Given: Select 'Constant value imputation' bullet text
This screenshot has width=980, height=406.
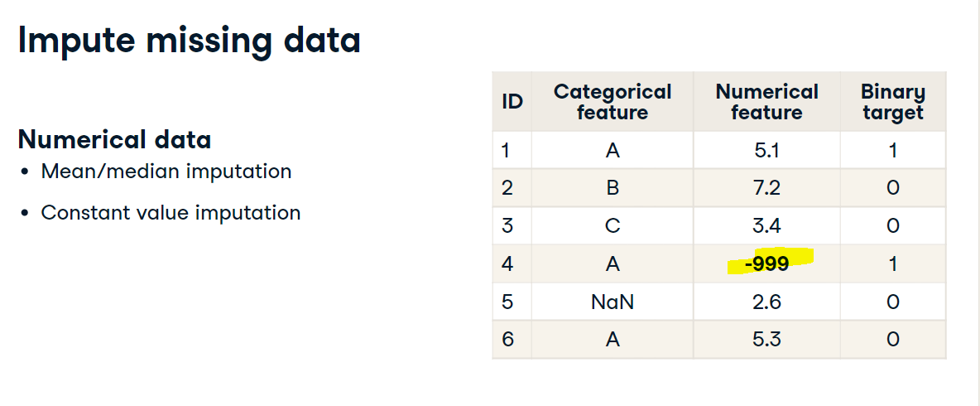Looking at the screenshot, I should (171, 213).
